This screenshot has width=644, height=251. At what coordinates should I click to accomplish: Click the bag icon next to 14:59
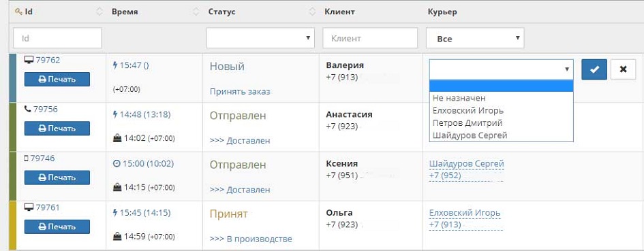pyautogui.click(x=117, y=237)
